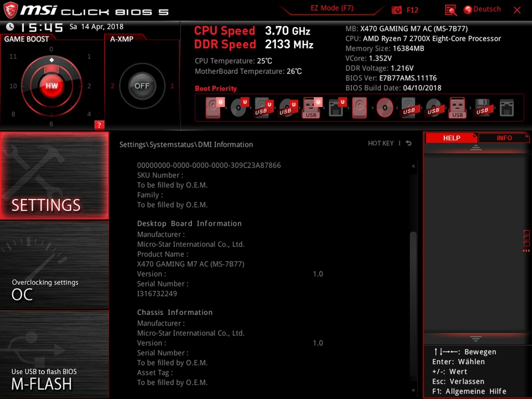The width and height of the screenshot is (532, 399).
Task: Click the scroll down arrow of the DMI list
Action: click(x=413, y=390)
